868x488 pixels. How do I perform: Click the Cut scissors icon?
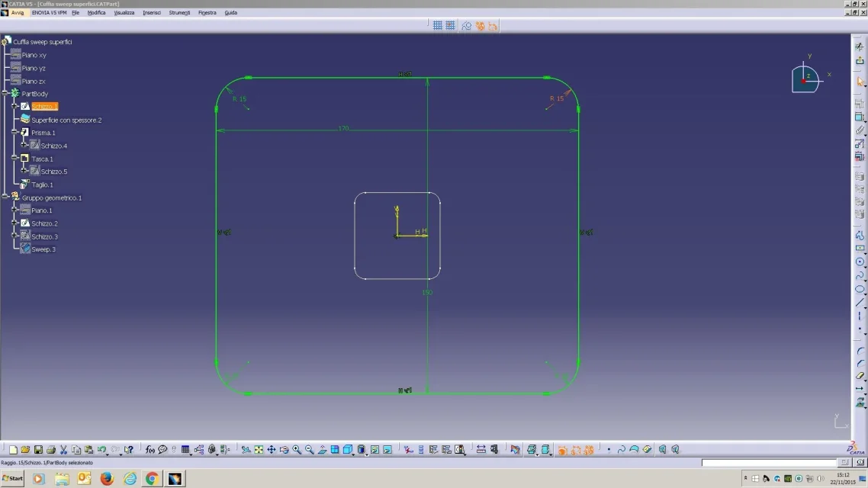(x=64, y=450)
